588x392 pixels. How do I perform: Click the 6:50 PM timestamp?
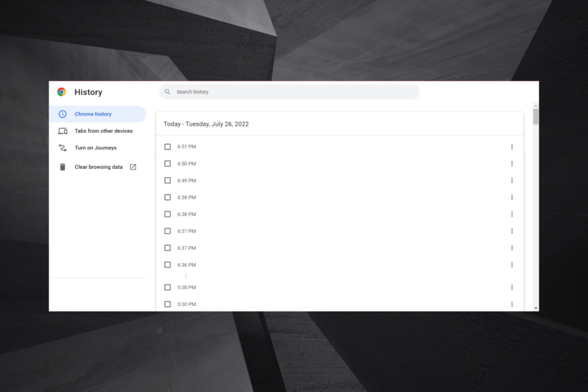tap(186, 163)
